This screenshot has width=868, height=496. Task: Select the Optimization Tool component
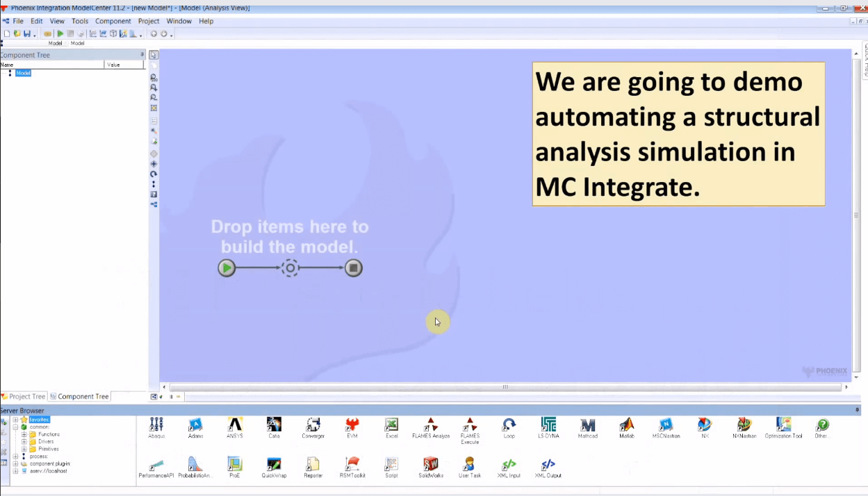coord(784,424)
